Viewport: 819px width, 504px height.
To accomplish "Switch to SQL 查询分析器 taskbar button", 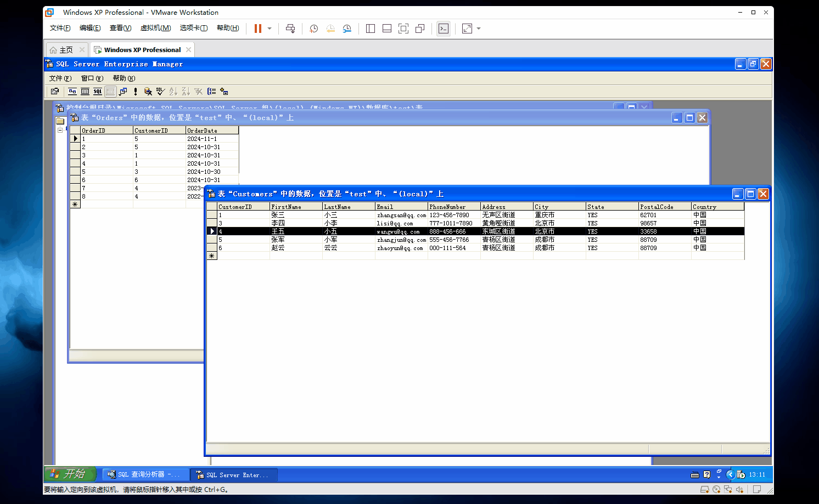I will (145, 475).
